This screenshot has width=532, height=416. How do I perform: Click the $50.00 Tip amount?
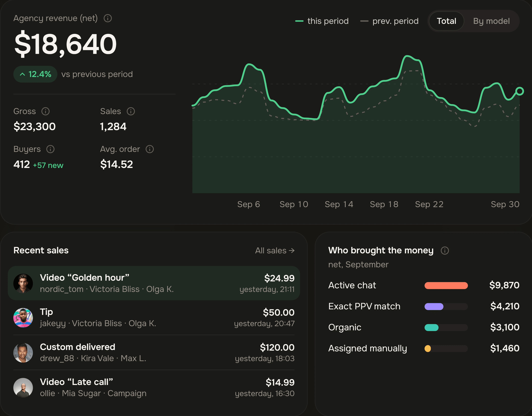click(279, 313)
